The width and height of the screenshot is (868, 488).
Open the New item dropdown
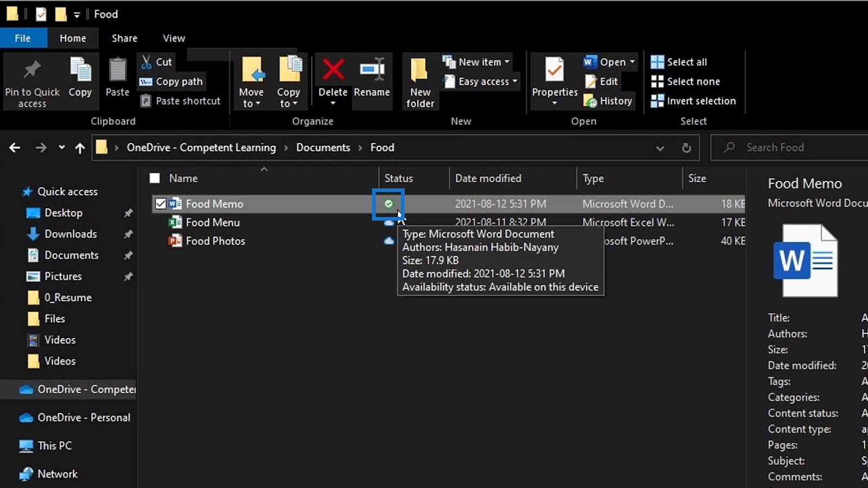point(476,62)
